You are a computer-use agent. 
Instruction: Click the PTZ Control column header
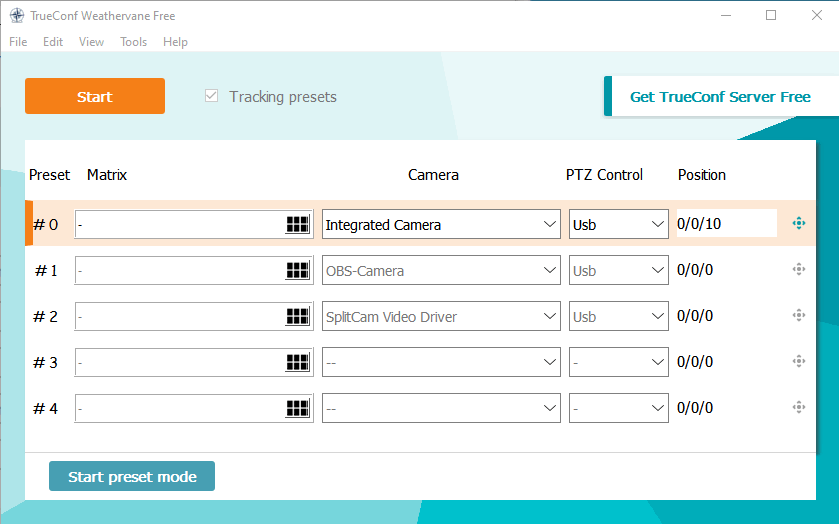(604, 175)
